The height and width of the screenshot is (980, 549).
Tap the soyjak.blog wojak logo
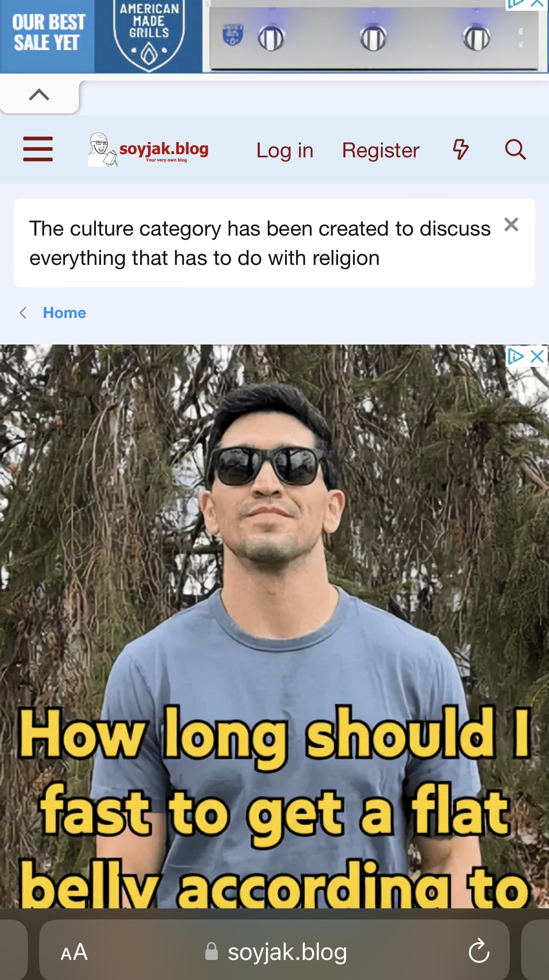(x=102, y=149)
